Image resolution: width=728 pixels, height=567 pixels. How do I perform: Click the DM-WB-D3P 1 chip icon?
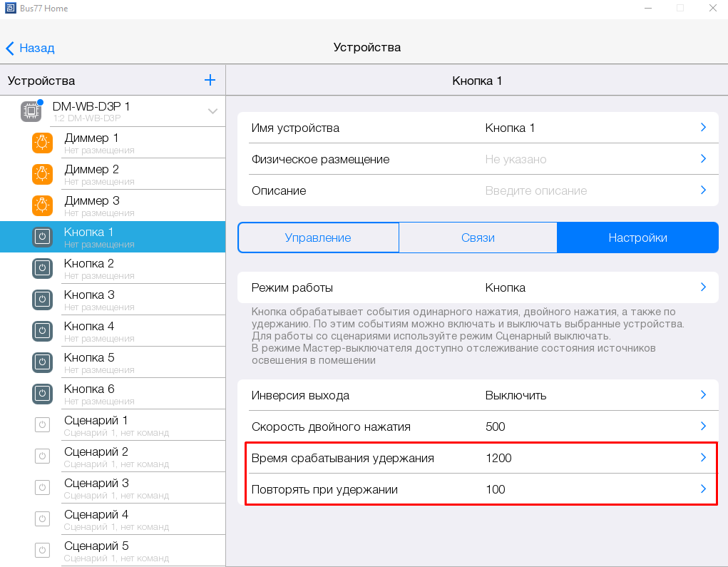click(31, 111)
